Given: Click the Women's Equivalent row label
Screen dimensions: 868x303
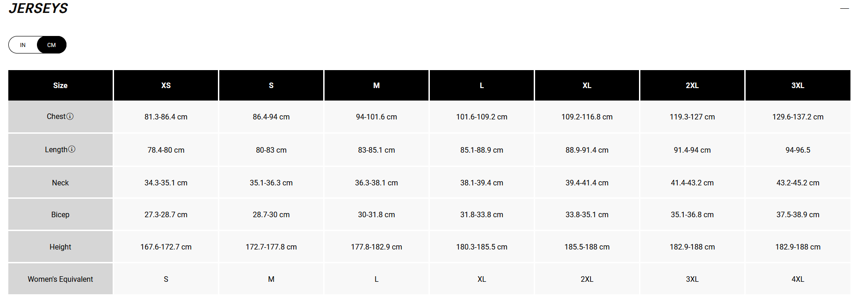Looking at the screenshot, I should coord(60,279).
